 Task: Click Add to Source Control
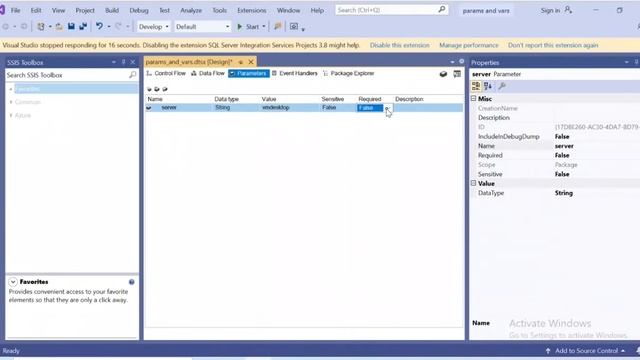click(x=586, y=351)
